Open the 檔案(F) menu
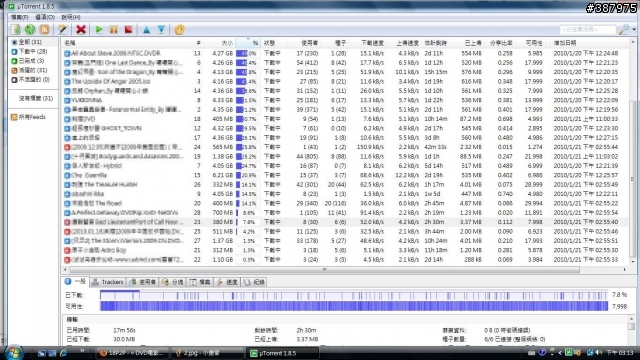Image resolution: width=640 pixels, height=360 pixels. (20, 17)
